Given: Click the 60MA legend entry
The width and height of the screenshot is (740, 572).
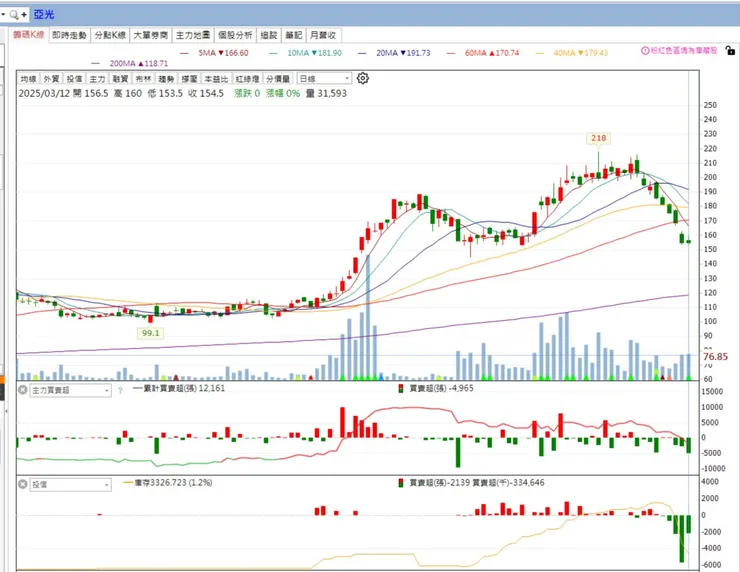Looking at the screenshot, I should coord(483,53).
